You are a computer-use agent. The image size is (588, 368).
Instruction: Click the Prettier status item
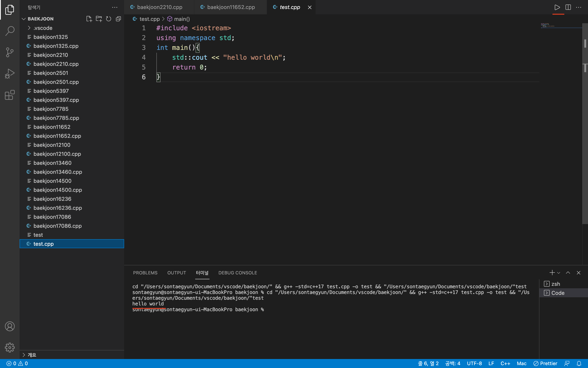[x=546, y=363]
